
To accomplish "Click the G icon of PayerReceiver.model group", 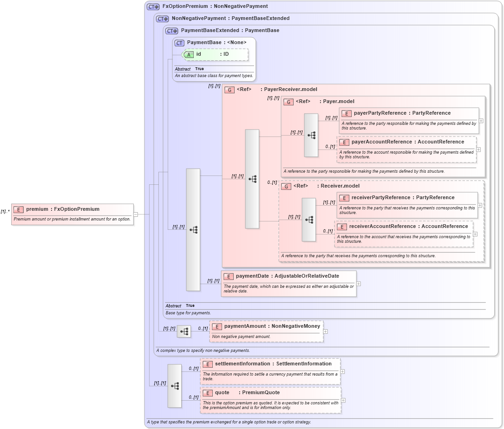I will coord(229,90).
